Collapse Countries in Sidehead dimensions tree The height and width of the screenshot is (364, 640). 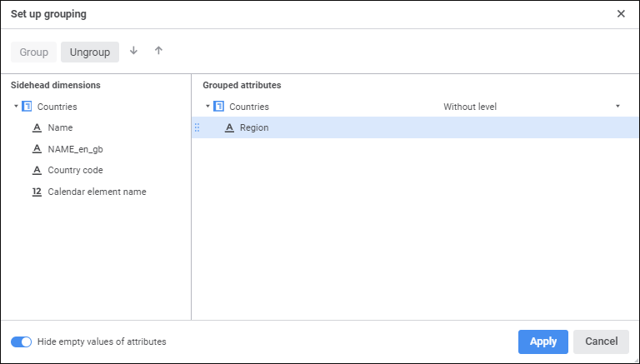coord(16,107)
